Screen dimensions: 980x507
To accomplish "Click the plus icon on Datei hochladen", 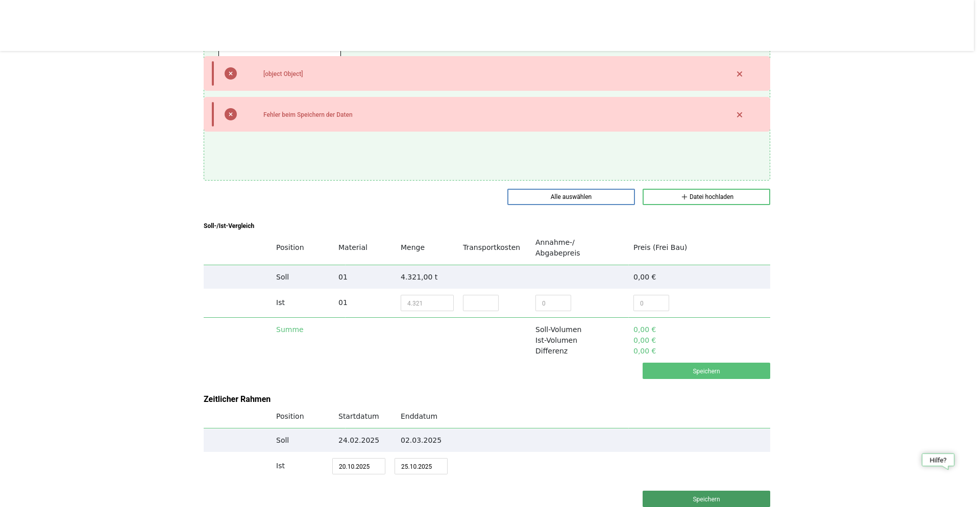I will coord(684,197).
